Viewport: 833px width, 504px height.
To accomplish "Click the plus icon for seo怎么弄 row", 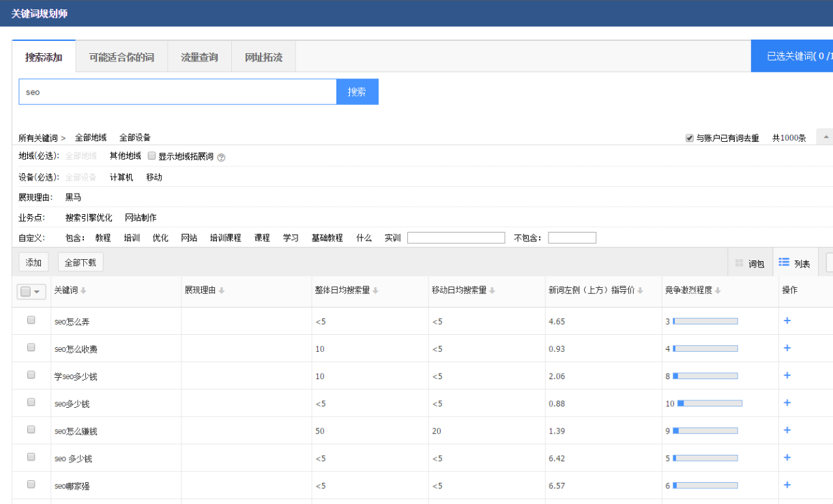I will (787, 321).
